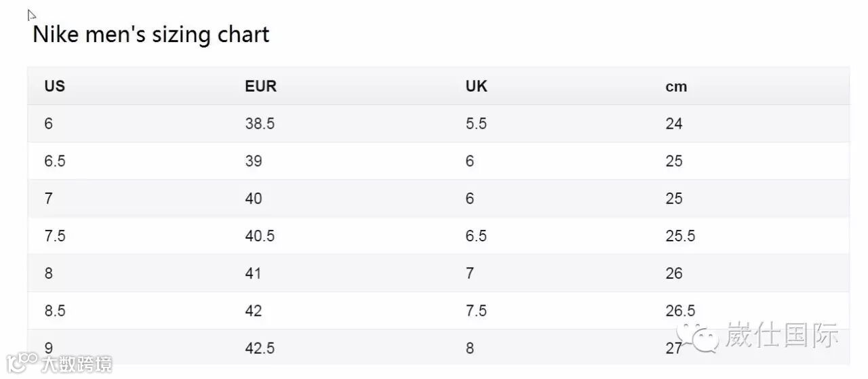Viewport: 868px width, 379px height.
Task: Click the "Nike men's sizing chart" title
Action: tap(151, 35)
